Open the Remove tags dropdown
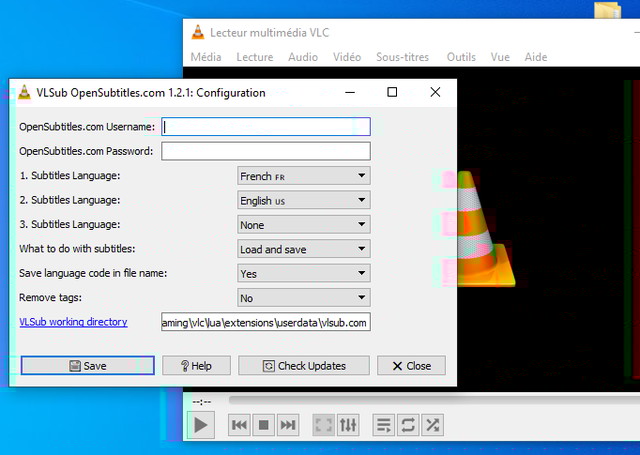 (304, 298)
